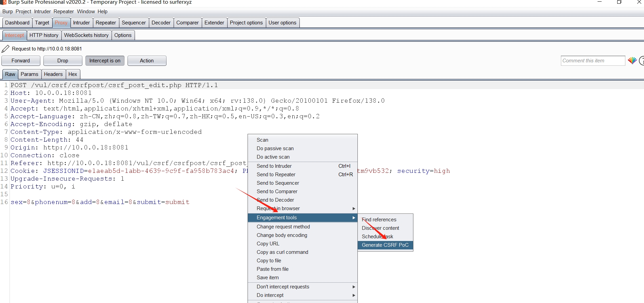Click the Forward button
The width and height of the screenshot is (644, 303).
pyautogui.click(x=21, y=61)
